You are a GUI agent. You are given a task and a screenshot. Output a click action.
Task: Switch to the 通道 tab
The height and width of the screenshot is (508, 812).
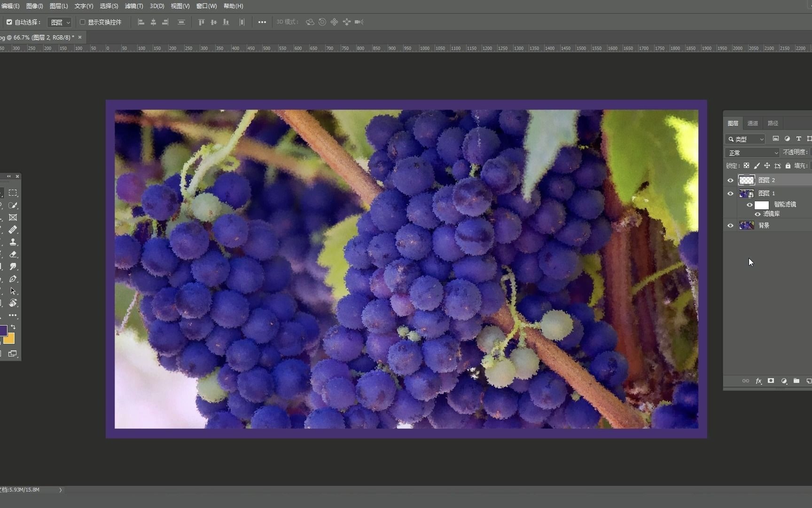752,123
